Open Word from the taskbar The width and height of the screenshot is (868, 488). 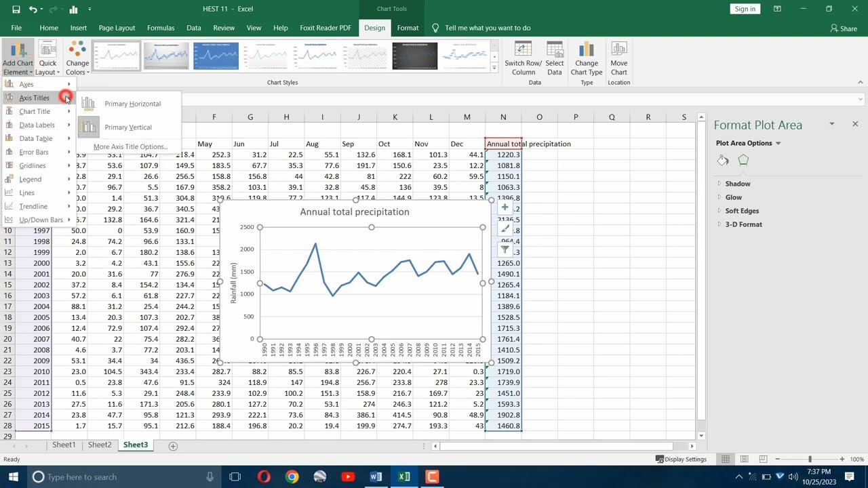pyautogui.click(x=376, y=476)
